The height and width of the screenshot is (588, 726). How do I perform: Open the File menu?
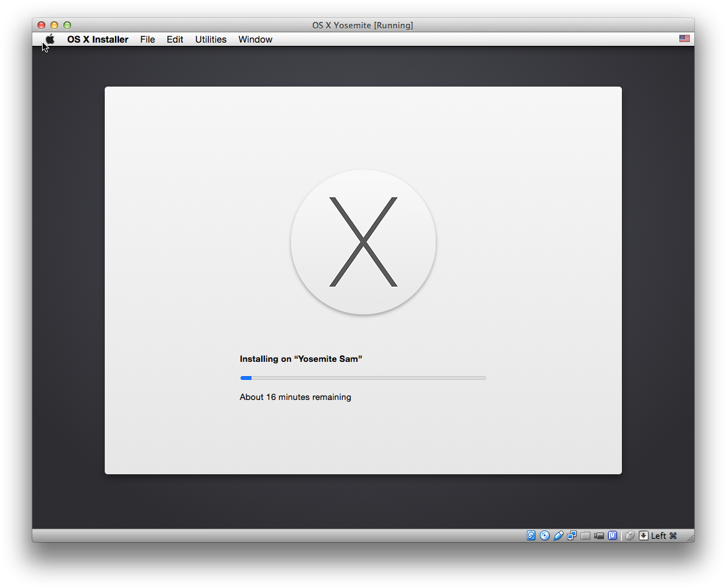point(147,39)
